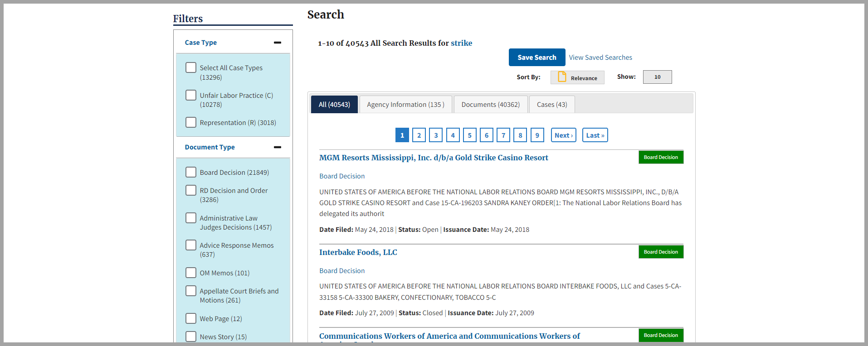Go to results page 4
The width and height of the screenshot is (868, 346).
[x=453, y=135]
